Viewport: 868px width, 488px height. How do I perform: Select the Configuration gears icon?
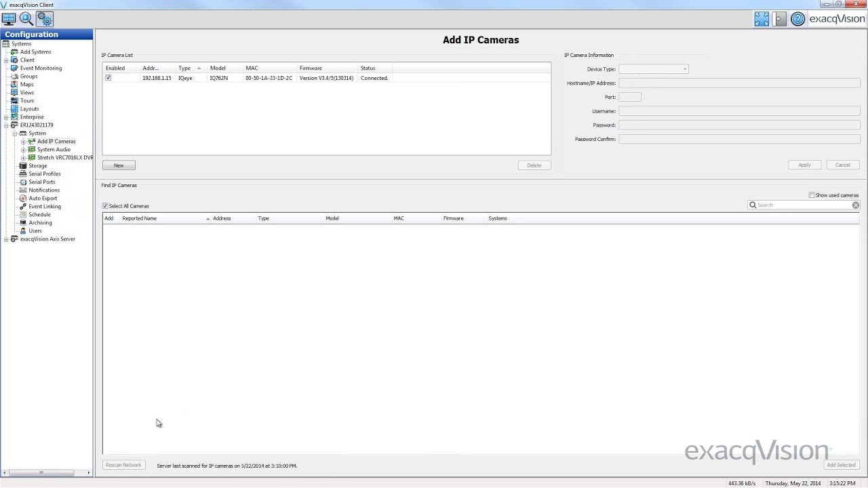point(44,19)
